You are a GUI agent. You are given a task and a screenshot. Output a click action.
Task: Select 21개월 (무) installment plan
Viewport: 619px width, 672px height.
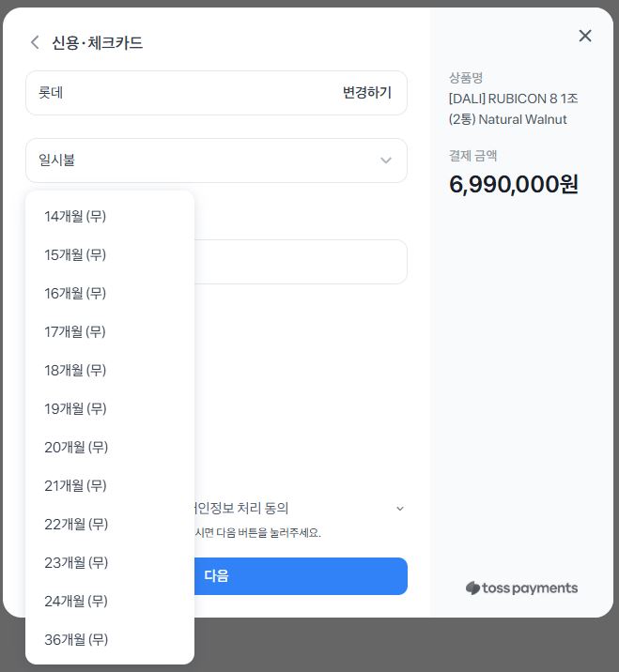(76, 486)
